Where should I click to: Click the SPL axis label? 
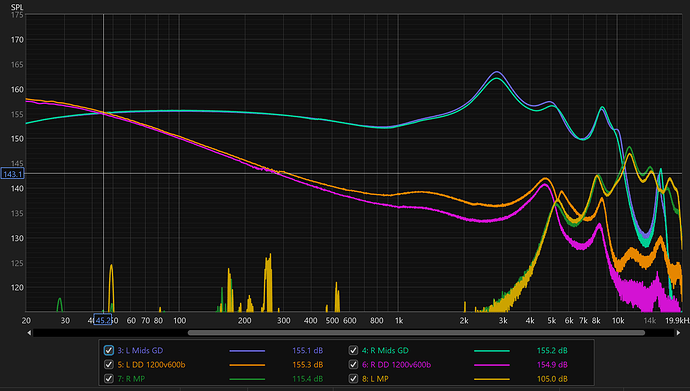pos(17,7)
